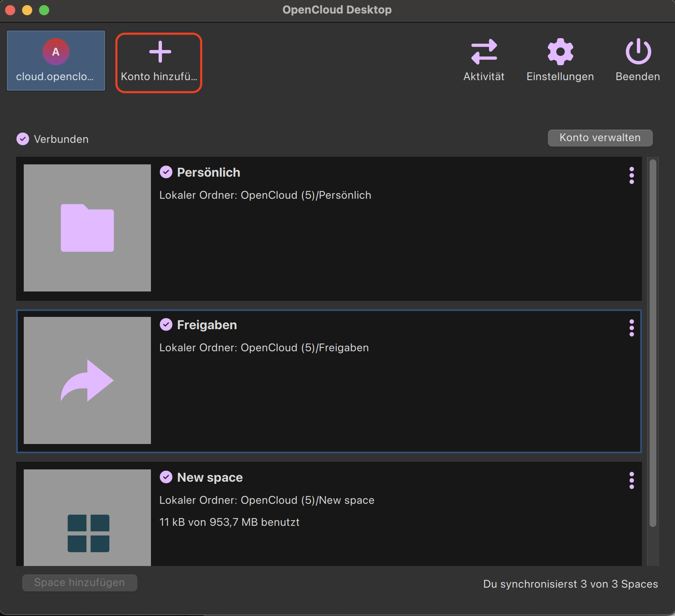Click 'Du synchronisierst 3 von 3 Spaces' status
The height and width of the screenshot is (616, 675).
click(x=571, y=584)
